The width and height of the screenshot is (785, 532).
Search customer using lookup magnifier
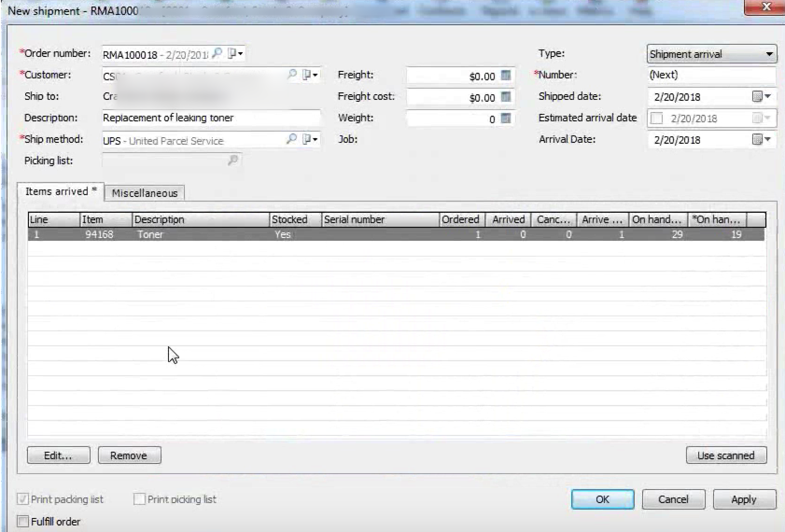click(292, 75)
